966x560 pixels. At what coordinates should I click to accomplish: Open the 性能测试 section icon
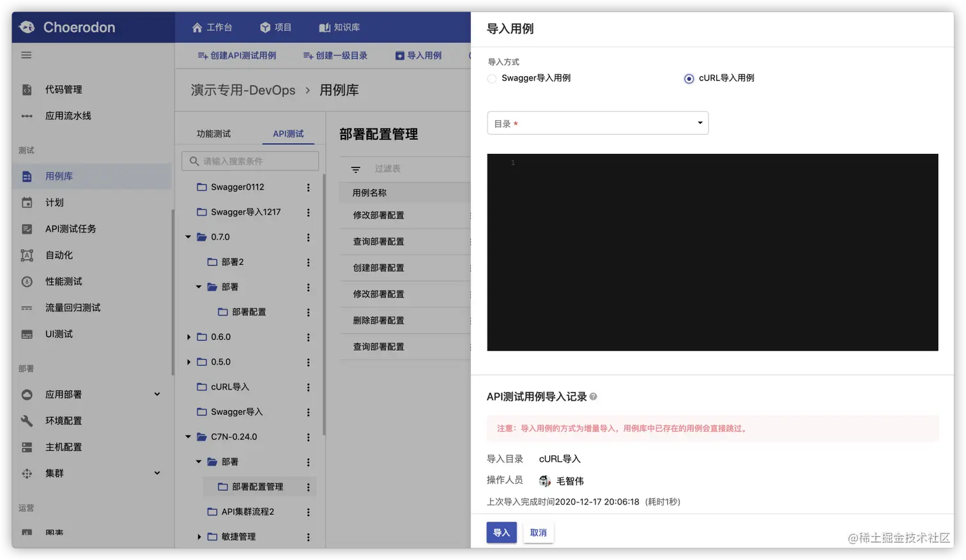(27, 281)
